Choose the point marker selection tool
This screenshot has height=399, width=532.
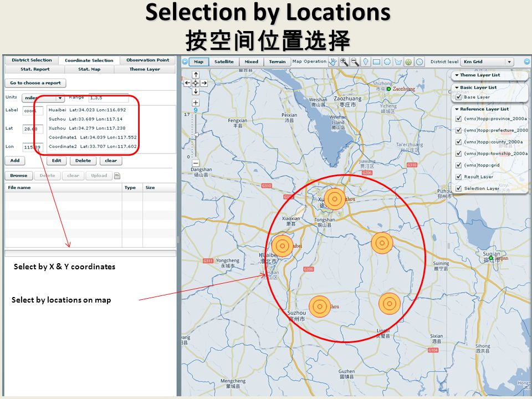click(x=366, y=62)
